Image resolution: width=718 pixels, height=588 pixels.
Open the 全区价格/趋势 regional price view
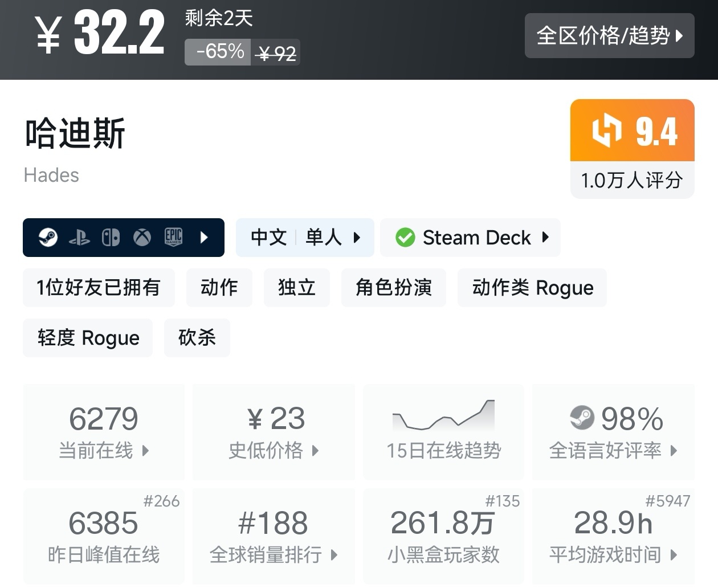pyautogui.click(x=609, y=36)
